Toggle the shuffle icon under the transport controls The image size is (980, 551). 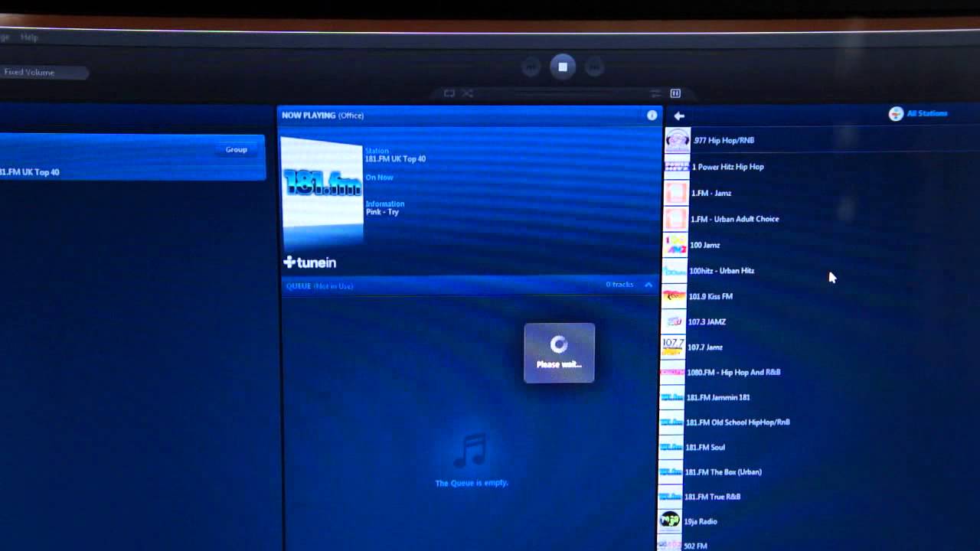(x=467, y=93)
